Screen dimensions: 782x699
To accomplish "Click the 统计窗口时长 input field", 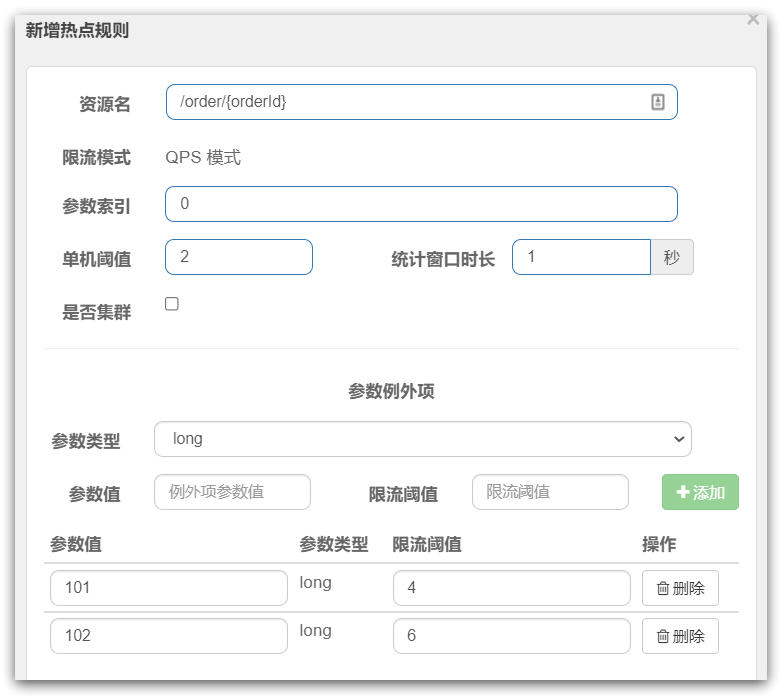I will click(581, 257).
